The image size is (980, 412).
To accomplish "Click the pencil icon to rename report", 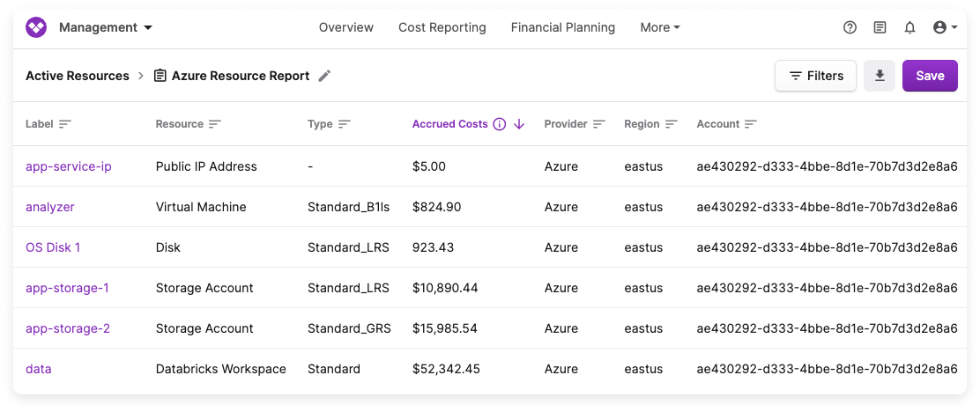I will (x=324, y=76).
